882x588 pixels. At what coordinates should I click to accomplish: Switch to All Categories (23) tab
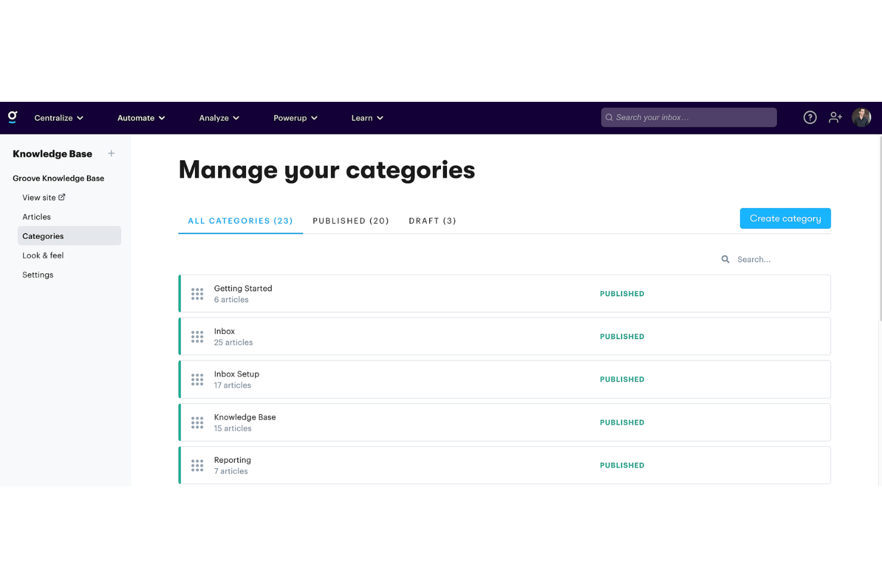[x=240, y=220]
